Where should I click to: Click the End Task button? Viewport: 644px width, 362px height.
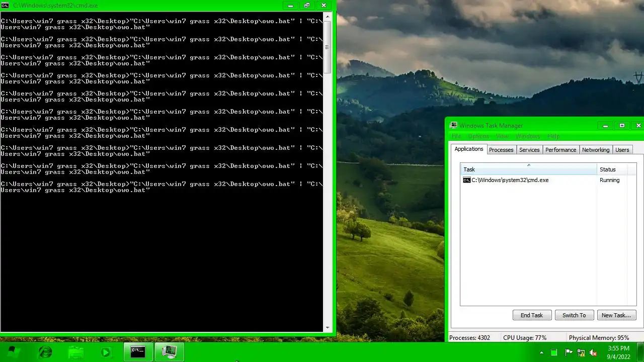(x=531, y=315)
